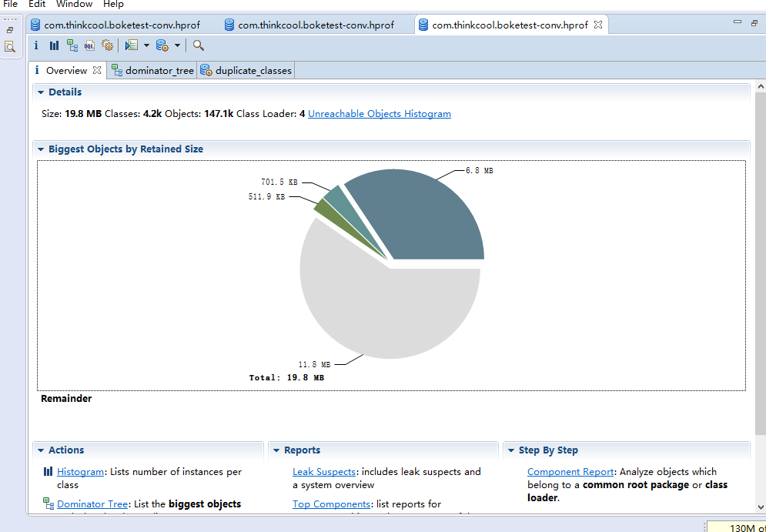
Task: Collapse the Step By Step section
Action: pyautogui.click(x=510, y=450)
